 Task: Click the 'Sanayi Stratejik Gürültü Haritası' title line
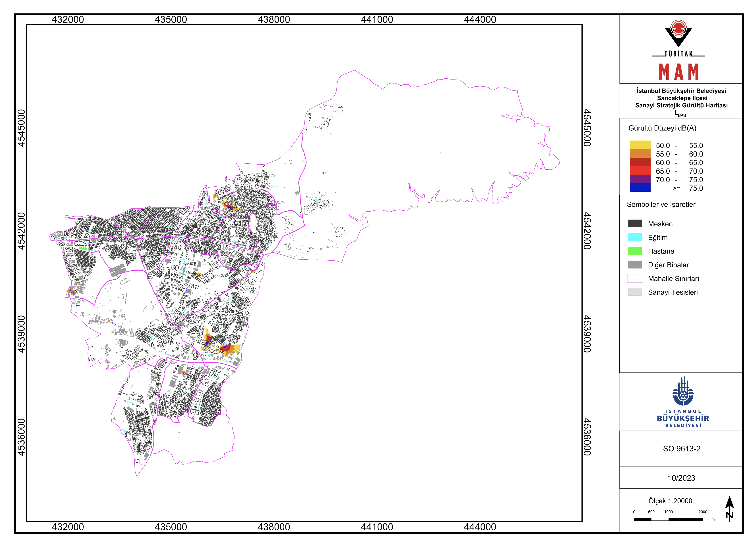[x=681, y=105]
